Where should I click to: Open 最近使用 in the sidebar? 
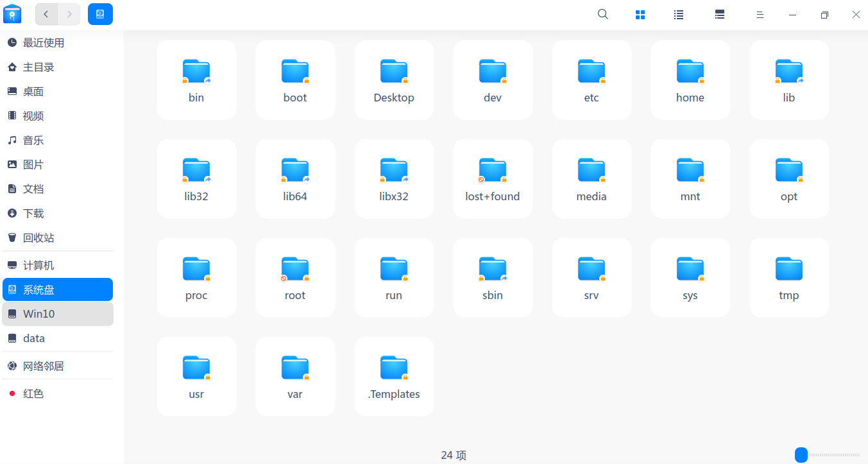coord(44,43)
